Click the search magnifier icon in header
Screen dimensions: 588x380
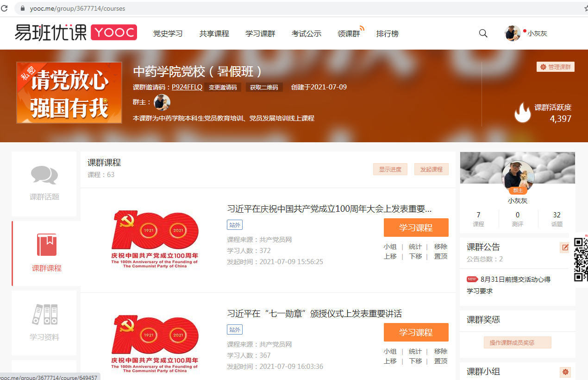coord(483,33)
